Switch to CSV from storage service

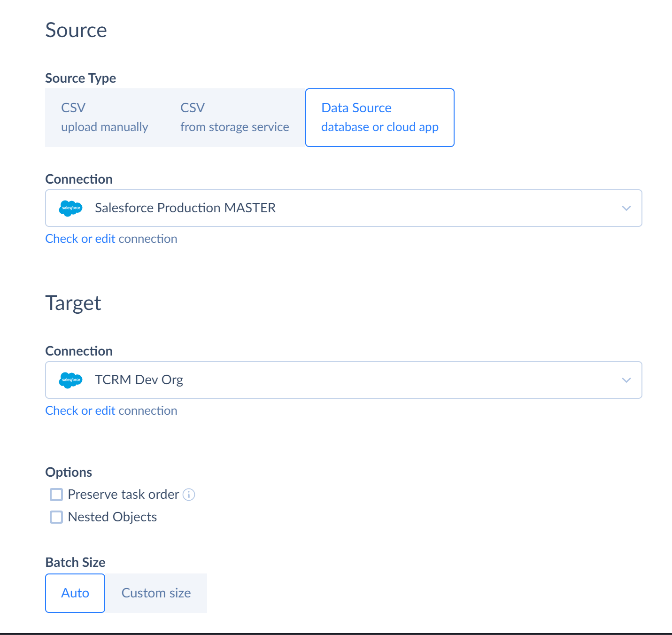coord(234,117)
